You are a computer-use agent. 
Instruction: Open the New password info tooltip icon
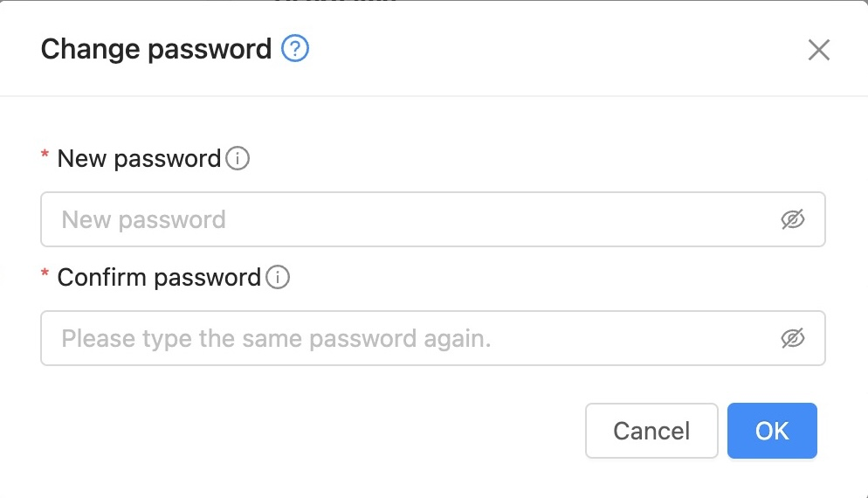[238, 159]
